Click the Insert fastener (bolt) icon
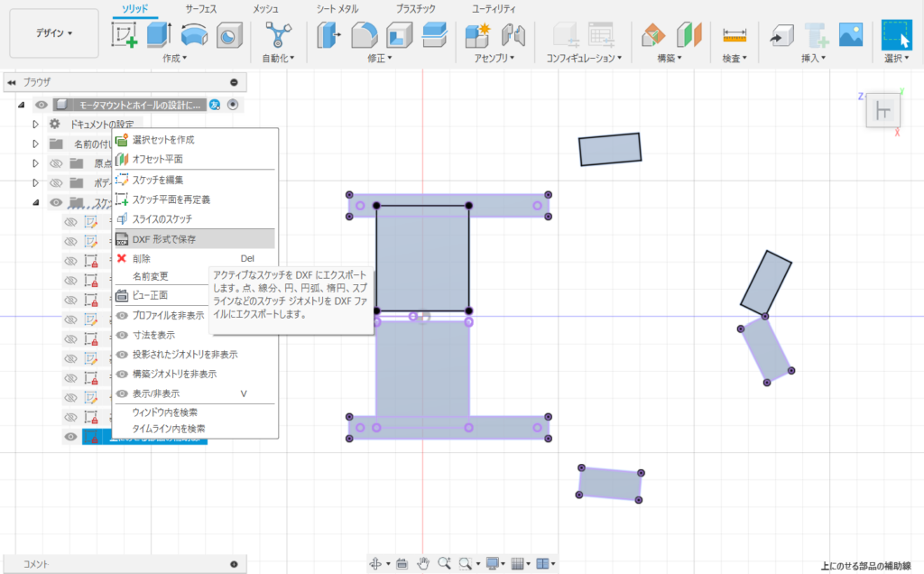The height and width of the screenshot is (574, 924). coord(817,35)
